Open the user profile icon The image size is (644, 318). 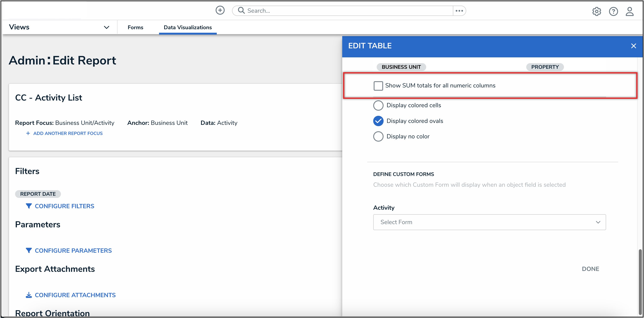630,11
